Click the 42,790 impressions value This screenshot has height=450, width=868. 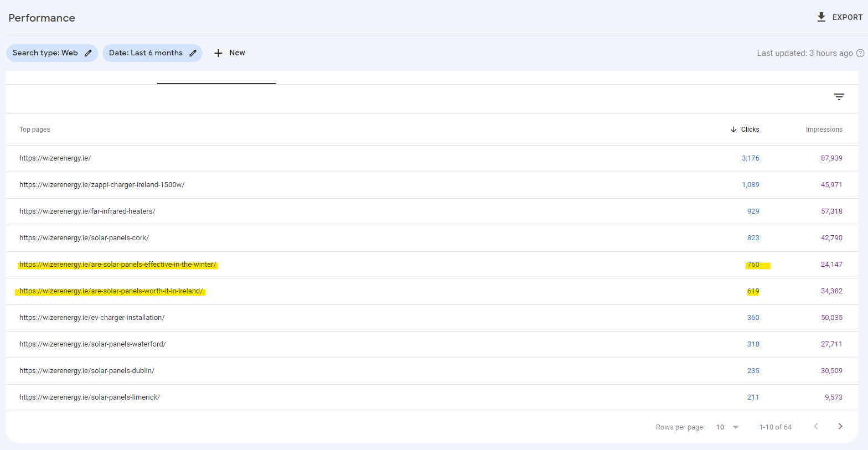tap(831, 238)
